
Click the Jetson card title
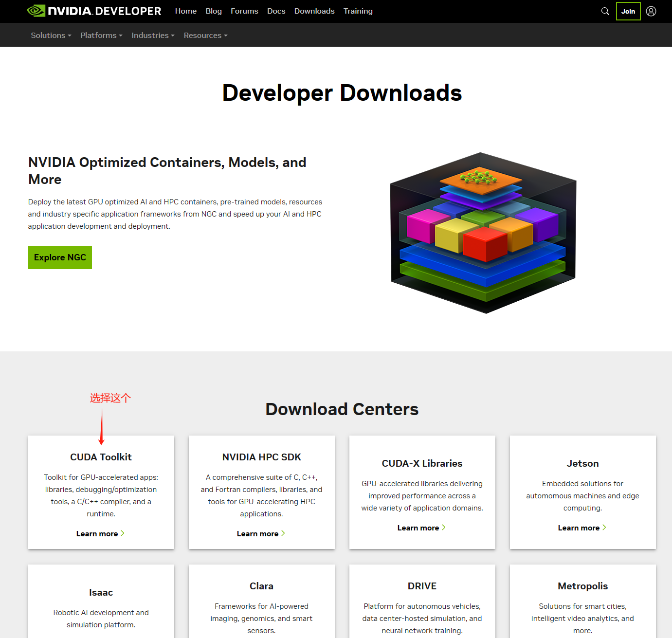click(582, 463)
